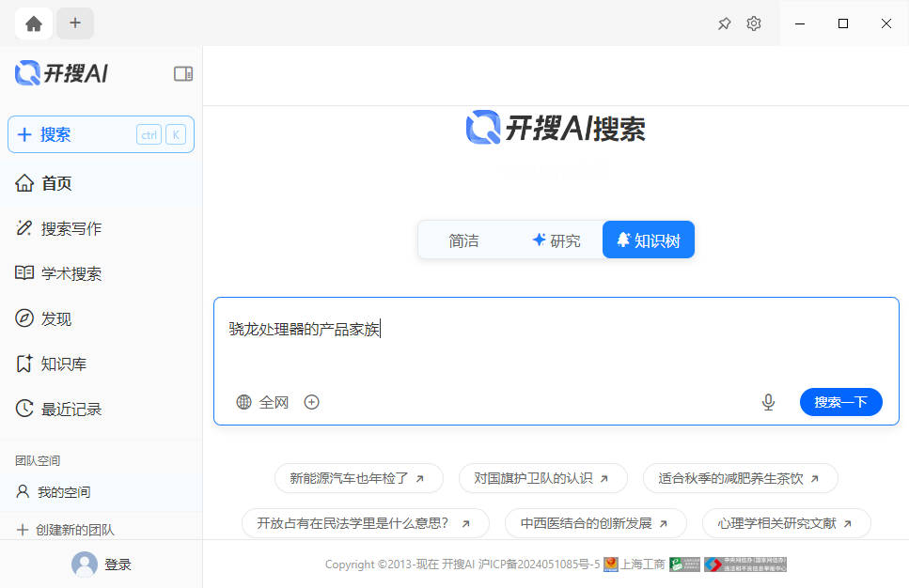Open settings via the gear icon
The image size is (909, 588).
pos(753,23)
